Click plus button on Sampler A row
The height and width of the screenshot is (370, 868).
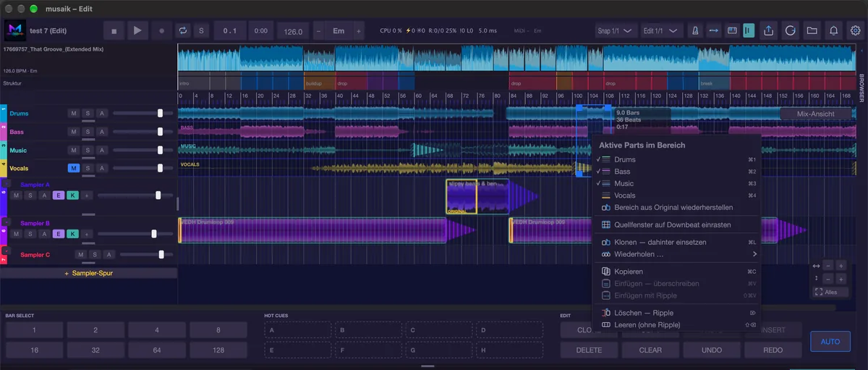pyautogui.click(x=86, y=195)
